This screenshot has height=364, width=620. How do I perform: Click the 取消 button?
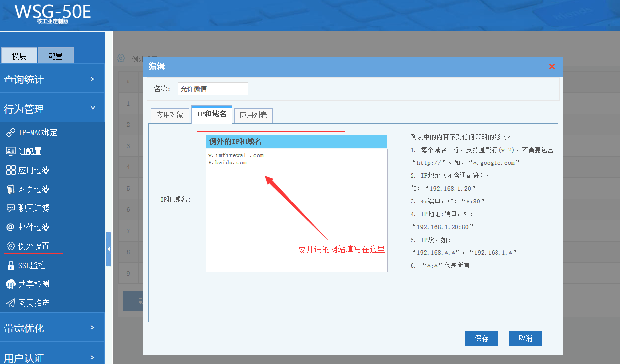click(525, 338)
